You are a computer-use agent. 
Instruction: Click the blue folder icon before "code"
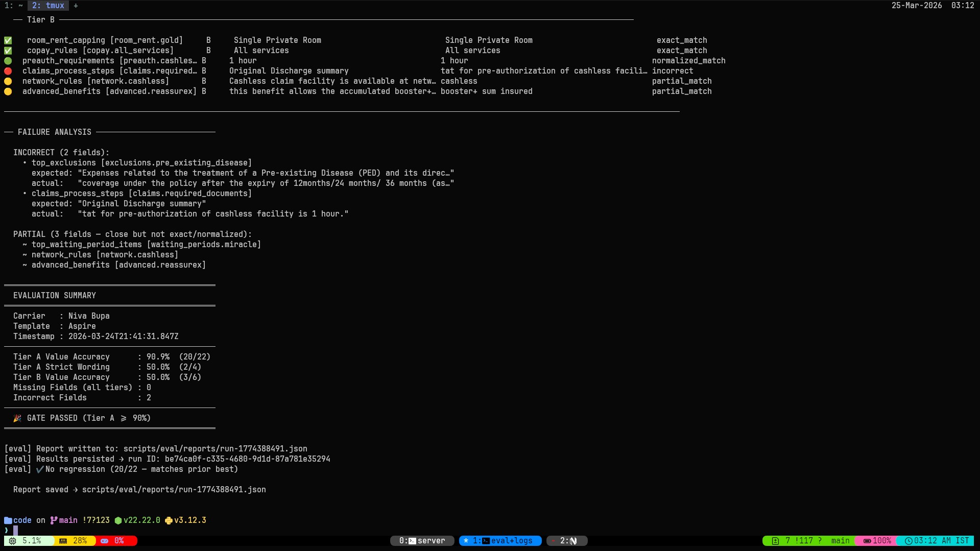coord(8,520)
